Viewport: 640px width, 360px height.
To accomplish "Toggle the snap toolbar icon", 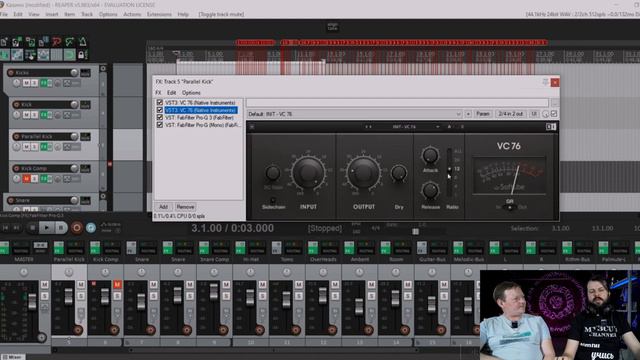I will [70, 54].
